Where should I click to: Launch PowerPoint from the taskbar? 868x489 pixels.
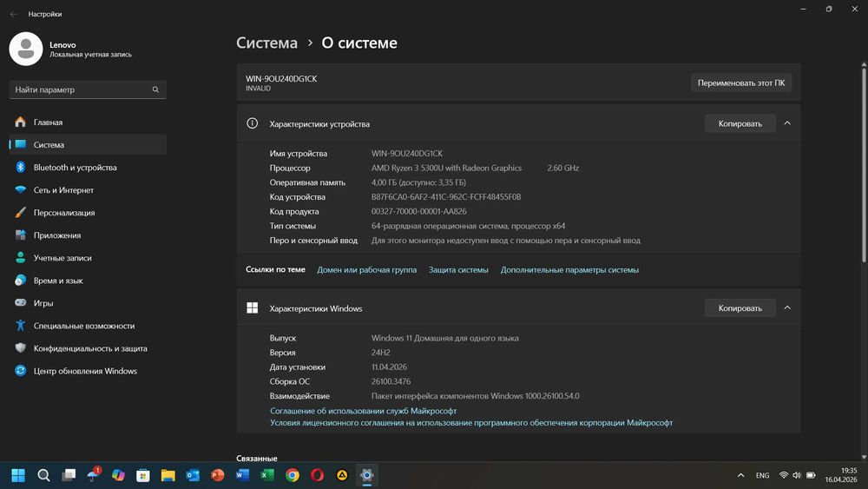(x=218, y=475)
